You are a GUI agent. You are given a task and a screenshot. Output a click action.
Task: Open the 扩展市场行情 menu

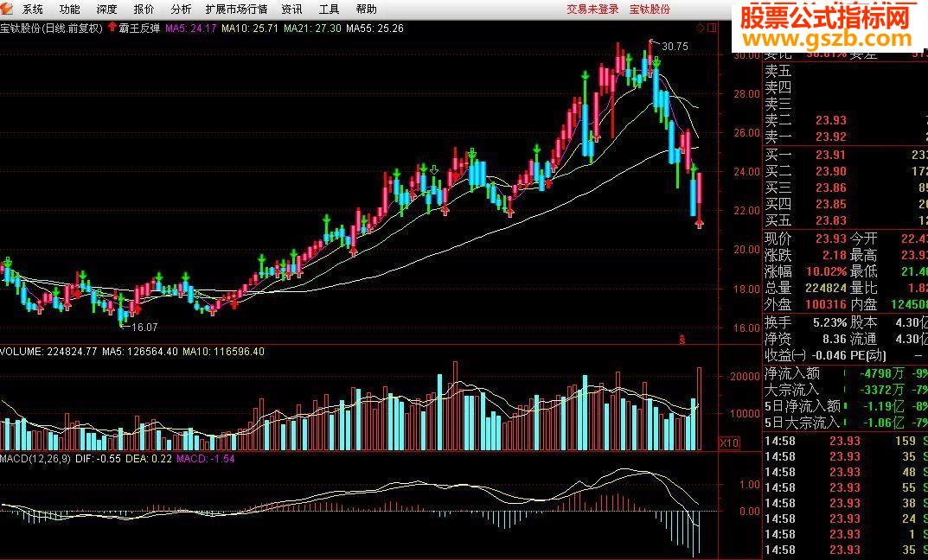(236, 9)
